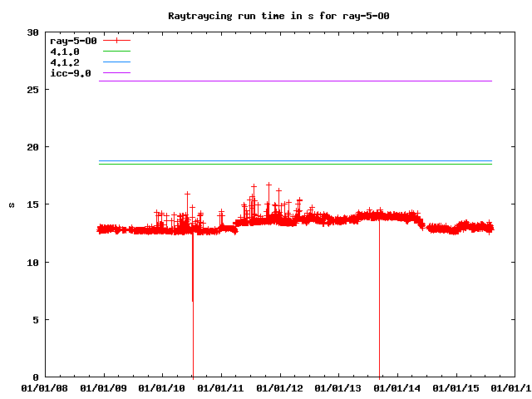Viewport: 532px width, 399px height.
Task: Click the y-axis label 's'
Action: (x=11, y=204)
